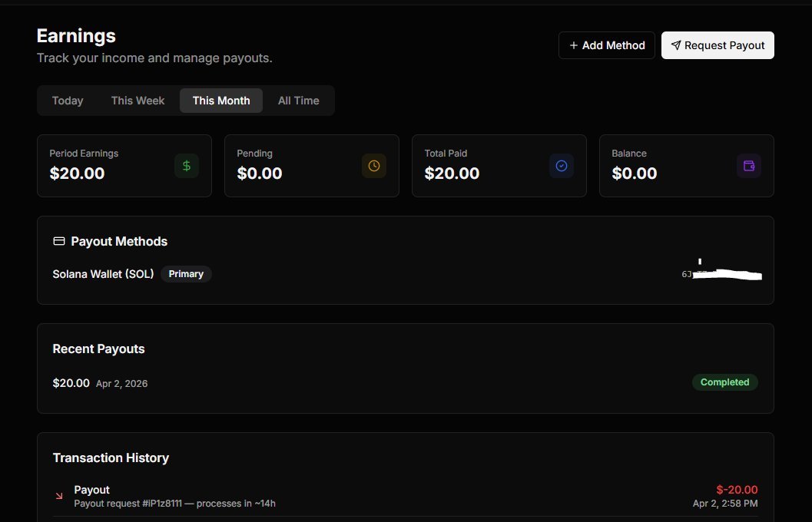812x522 pixels.
Task: Select the This Month tab
Action: point(221,101)
